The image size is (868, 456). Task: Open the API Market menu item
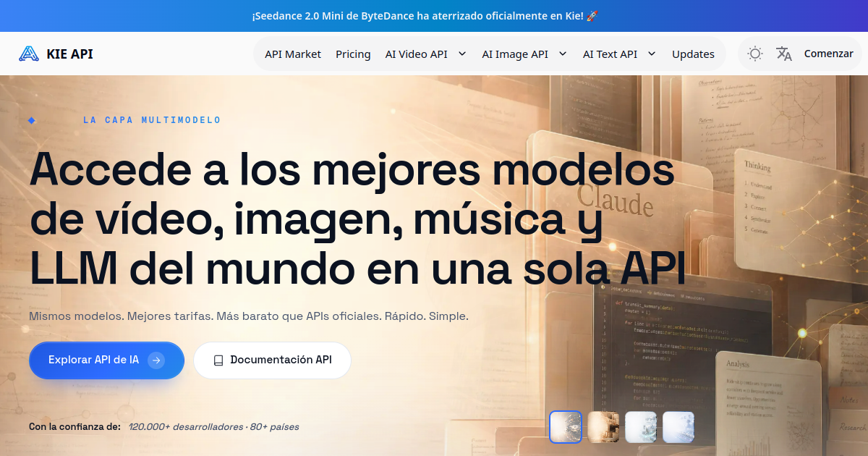tap(293, 54)
